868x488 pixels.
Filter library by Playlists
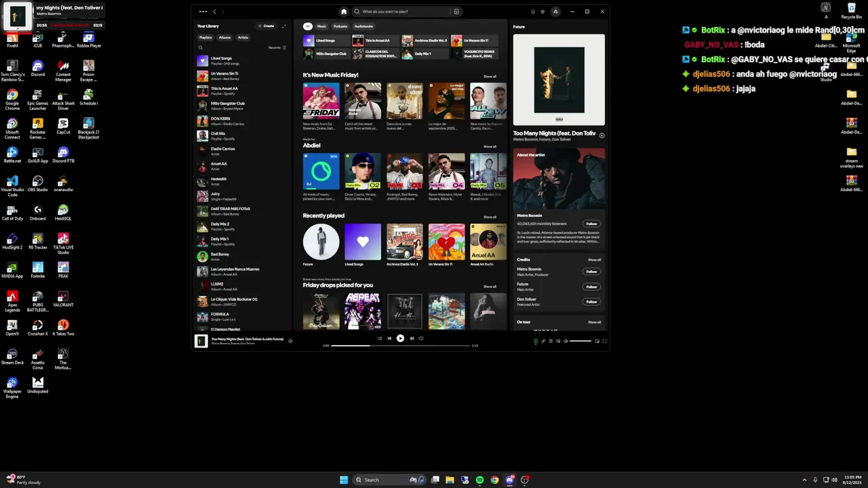click(205, 38)
